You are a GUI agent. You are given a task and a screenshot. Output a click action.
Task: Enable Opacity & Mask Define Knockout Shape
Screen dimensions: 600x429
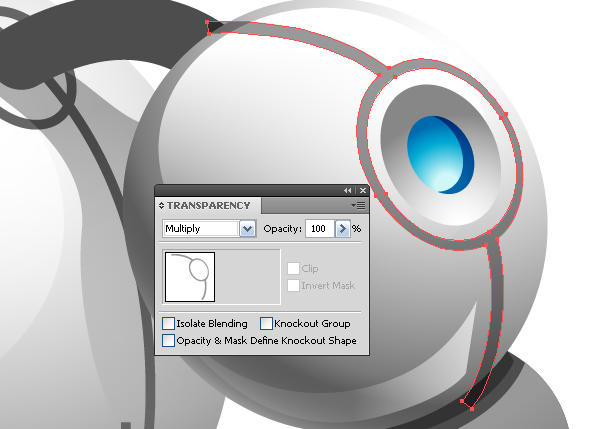pos(168,340)
